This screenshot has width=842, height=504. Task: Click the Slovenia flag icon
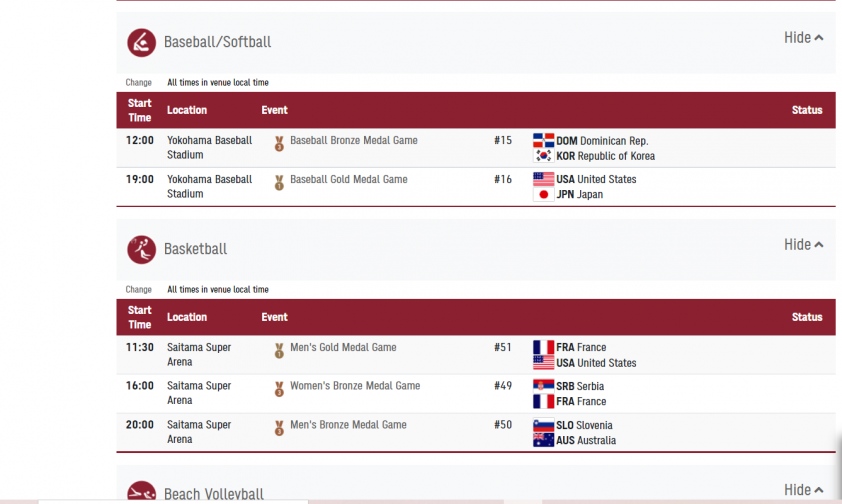(543, 425)
